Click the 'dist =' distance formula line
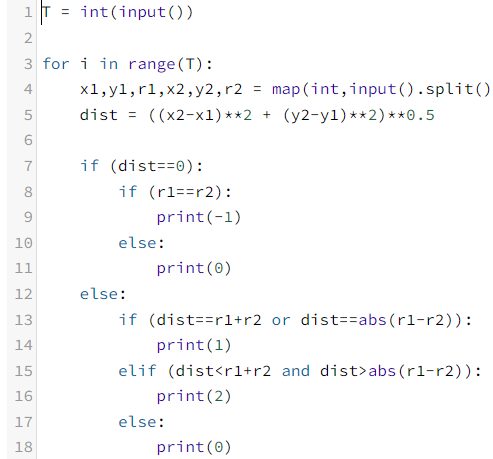 pos(257,115)
